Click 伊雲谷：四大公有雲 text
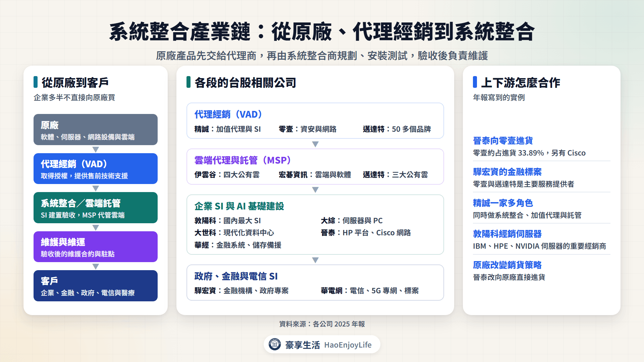The image size is (644, 362). point(227,175)
